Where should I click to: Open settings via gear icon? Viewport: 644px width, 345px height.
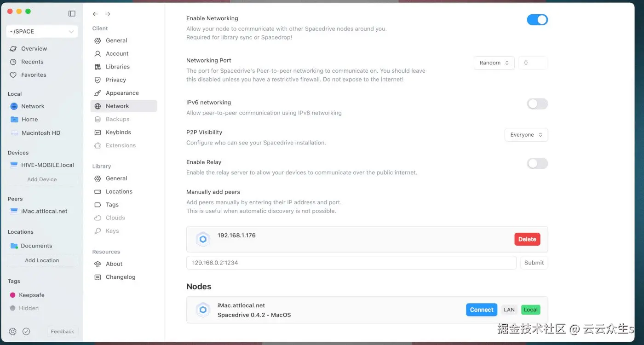(13, 331)
